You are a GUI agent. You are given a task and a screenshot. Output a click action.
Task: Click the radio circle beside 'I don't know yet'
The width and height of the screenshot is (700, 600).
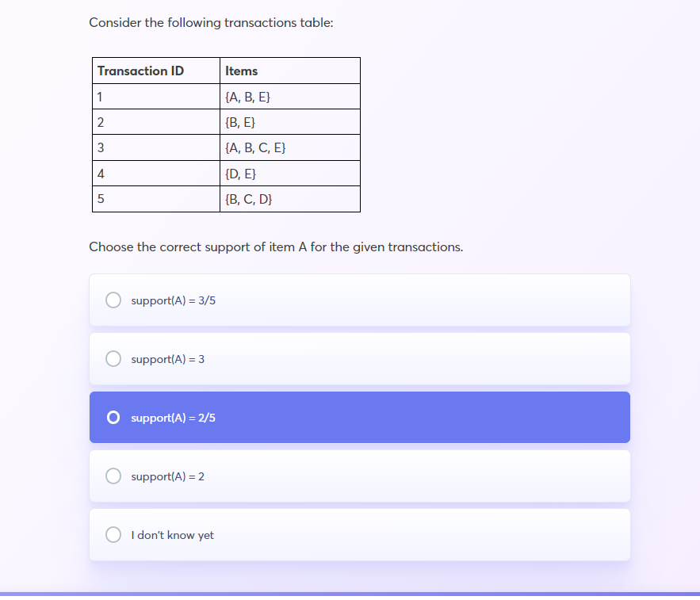tap(113, 534)
